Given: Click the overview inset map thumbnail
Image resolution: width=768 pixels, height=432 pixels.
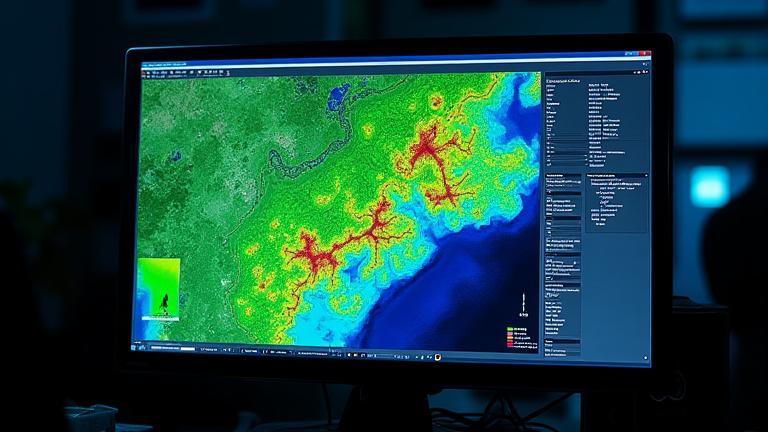Looking at the screenshot, I should pos(159,289).
